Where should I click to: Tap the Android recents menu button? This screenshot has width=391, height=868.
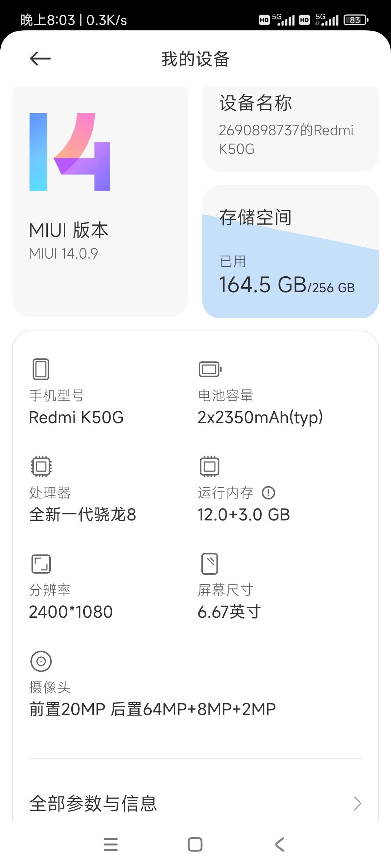pos(111,844)
